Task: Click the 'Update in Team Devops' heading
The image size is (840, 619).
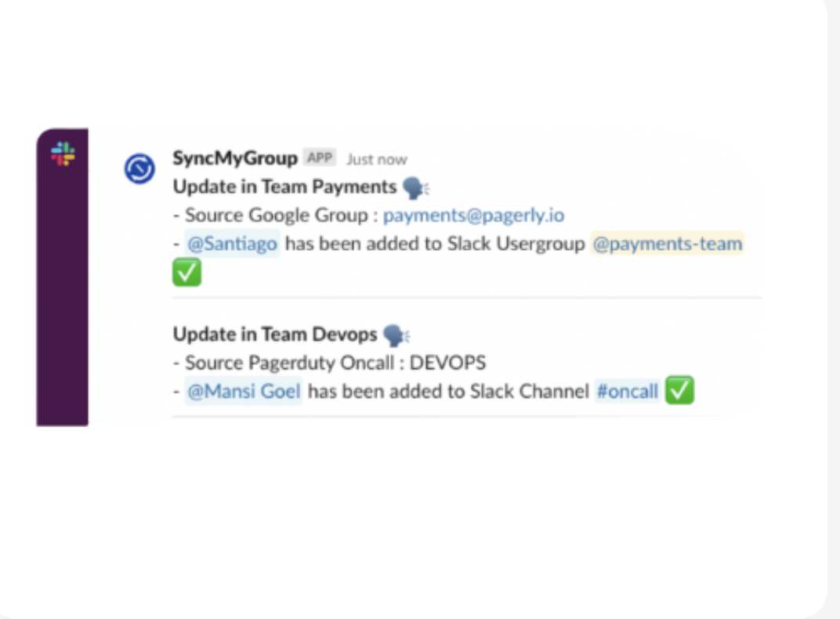Action: tap(275, 335)
